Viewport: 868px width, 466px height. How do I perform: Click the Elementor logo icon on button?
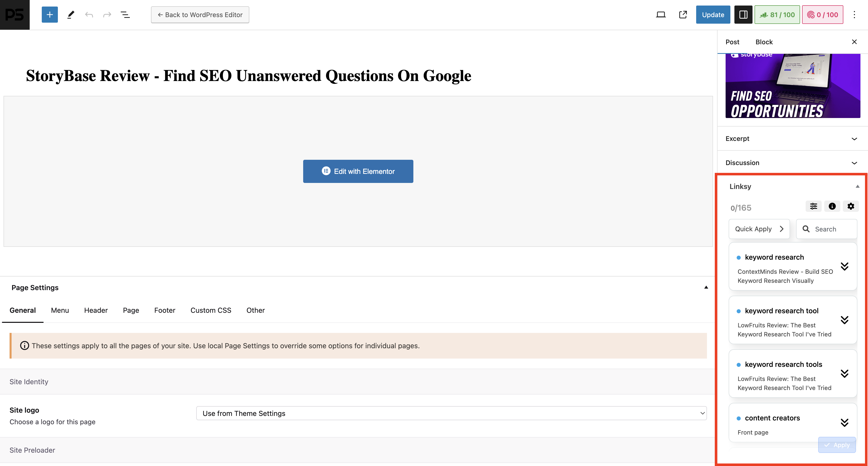326,171
